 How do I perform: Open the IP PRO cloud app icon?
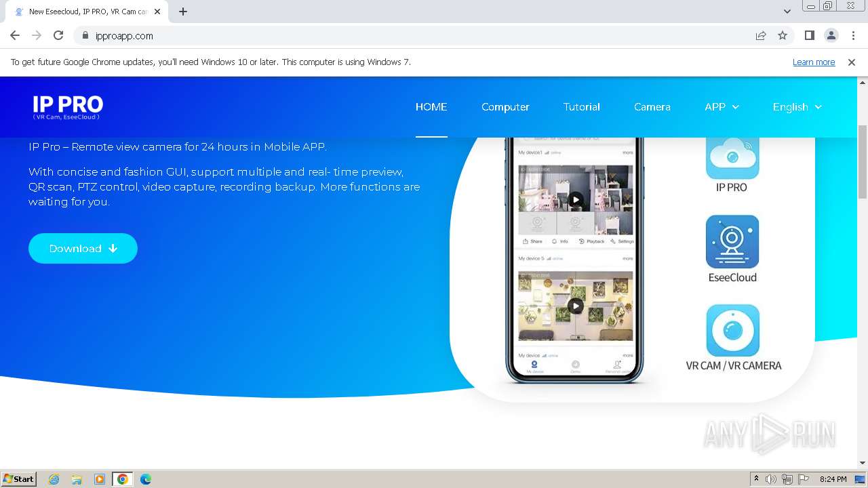pyautogui.click(x=732, y=157)
